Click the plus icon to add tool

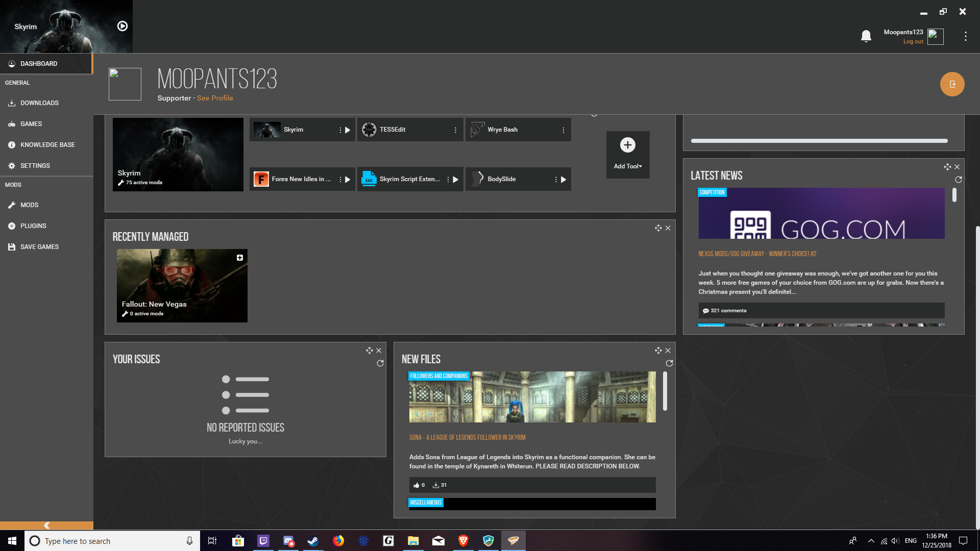(x=628, y=145)
